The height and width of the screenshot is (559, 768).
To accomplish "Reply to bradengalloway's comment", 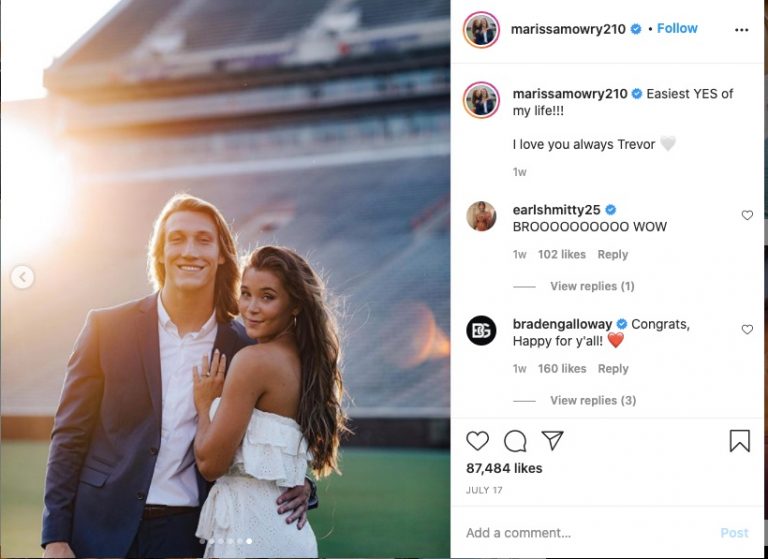I will [613, 368].
